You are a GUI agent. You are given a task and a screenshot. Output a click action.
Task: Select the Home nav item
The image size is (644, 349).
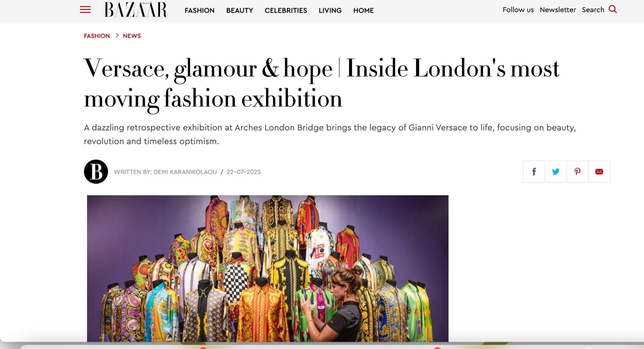pyautogui.click(x=363, y=11)
